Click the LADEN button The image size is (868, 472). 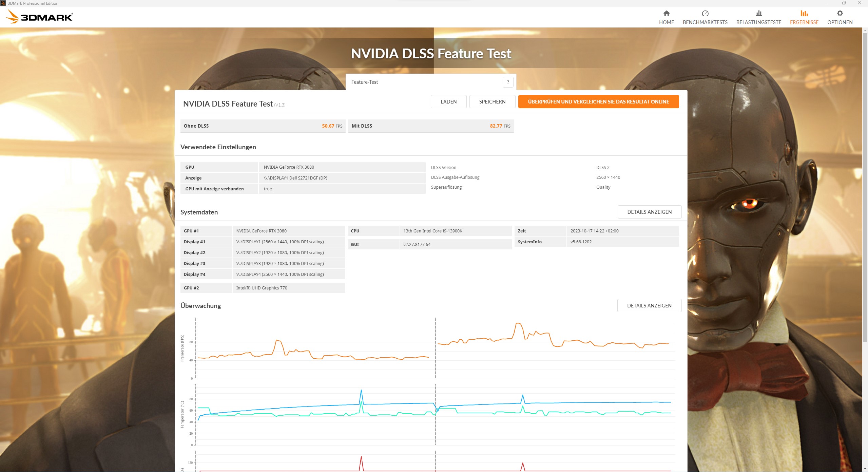(448, 102)
